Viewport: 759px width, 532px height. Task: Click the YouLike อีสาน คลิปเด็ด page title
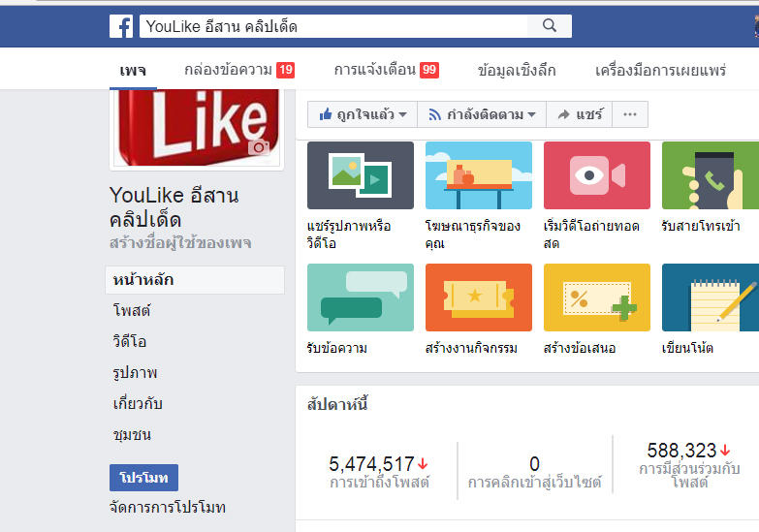(174, 207)
